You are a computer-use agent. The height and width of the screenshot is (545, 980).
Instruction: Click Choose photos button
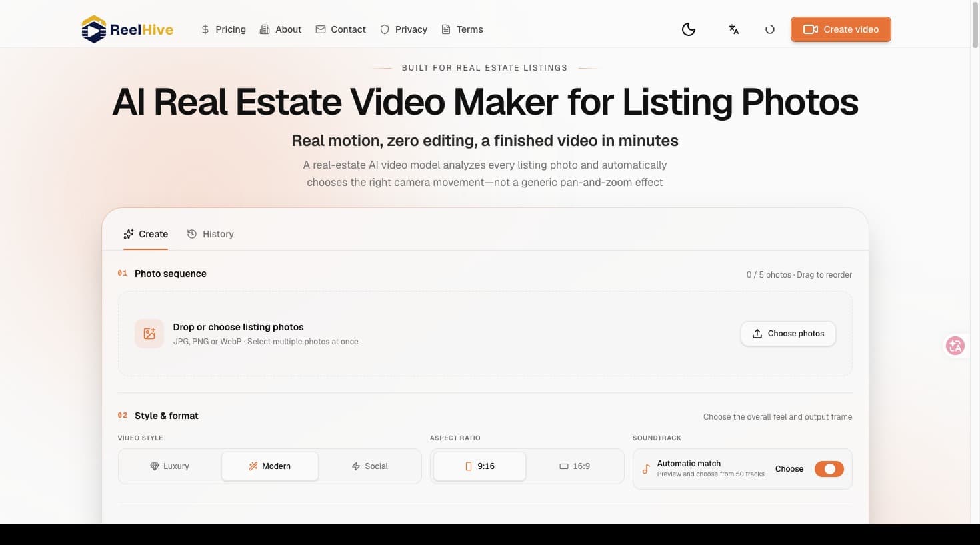click(x=788, y=334)
